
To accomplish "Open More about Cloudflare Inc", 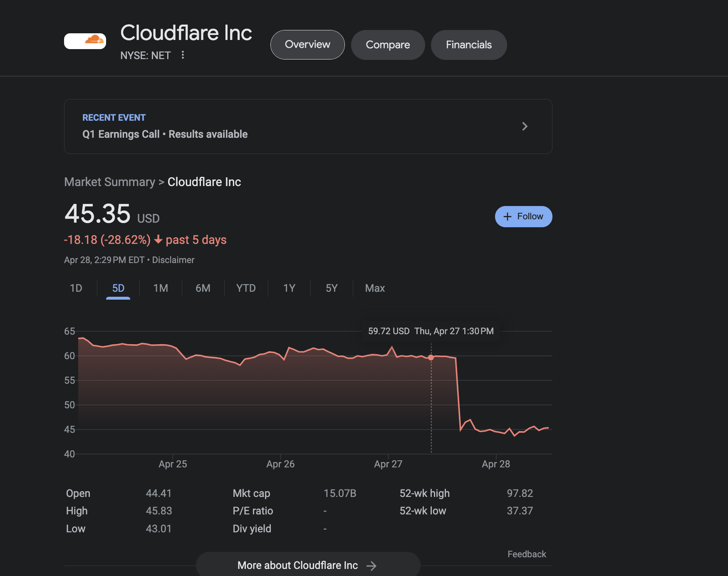I will tap(308, 565).
